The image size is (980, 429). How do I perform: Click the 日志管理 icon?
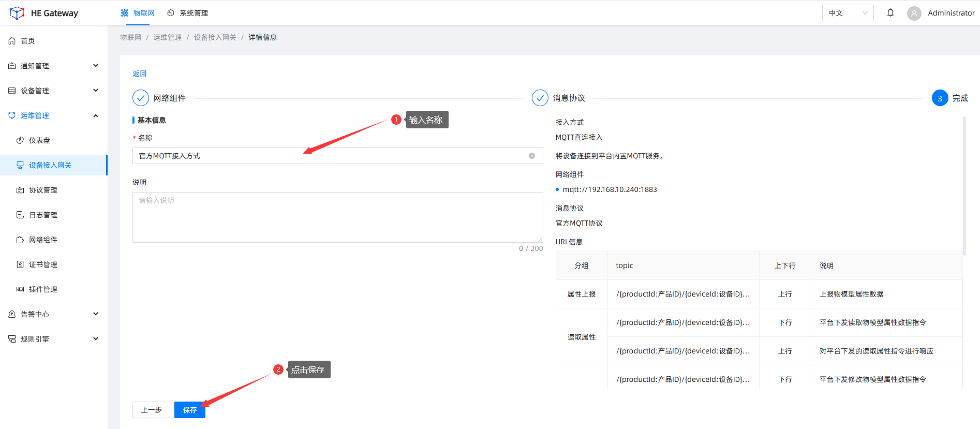(x=20, y=215)
